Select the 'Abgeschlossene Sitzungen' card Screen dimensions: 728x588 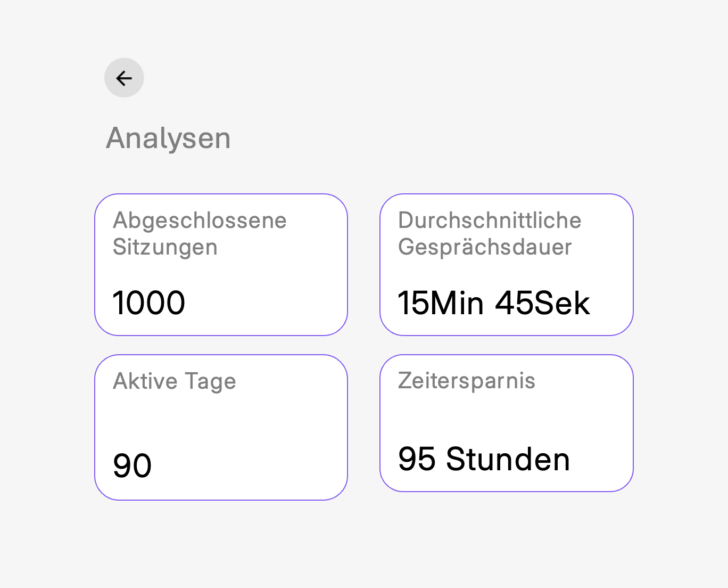coord(221,265)
